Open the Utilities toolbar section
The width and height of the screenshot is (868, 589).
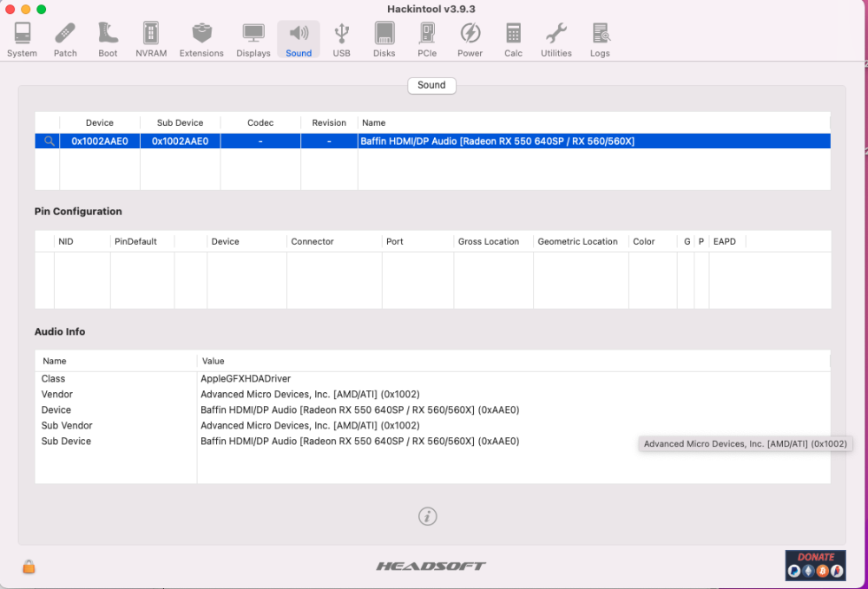coord(556,40)
